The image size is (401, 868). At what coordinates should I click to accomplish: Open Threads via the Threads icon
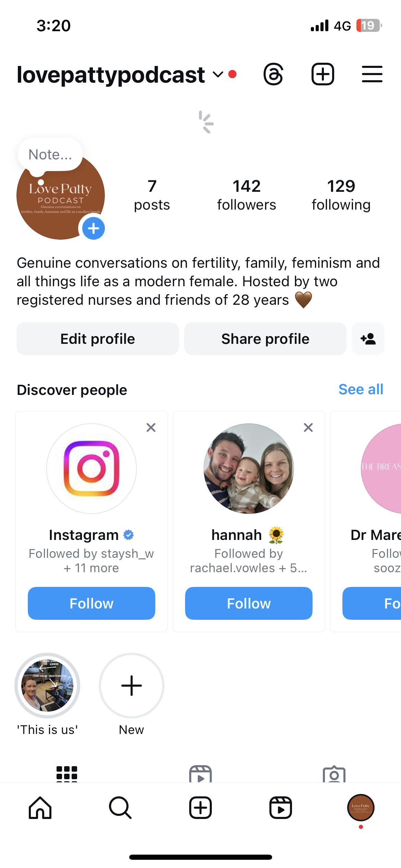273,74
